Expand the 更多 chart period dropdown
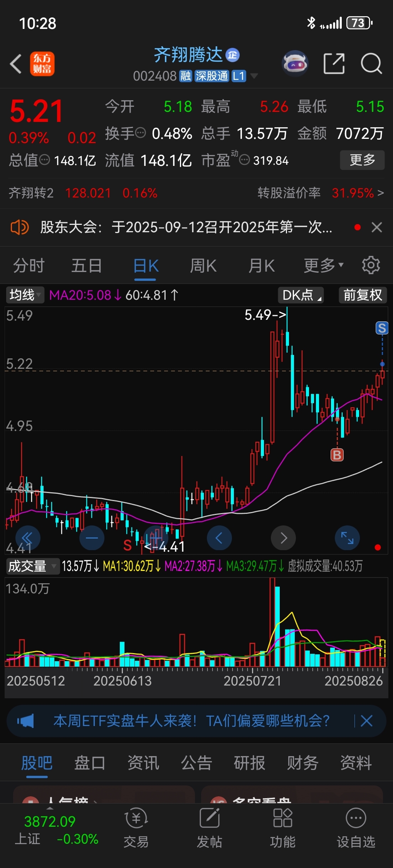The height and width of the screenshot is (868, 393). [323, 266]
